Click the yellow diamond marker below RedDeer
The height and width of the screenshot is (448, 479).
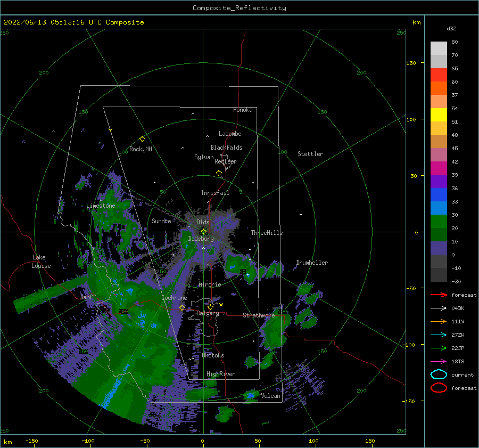pyautogui.click(x=219, y=173)
